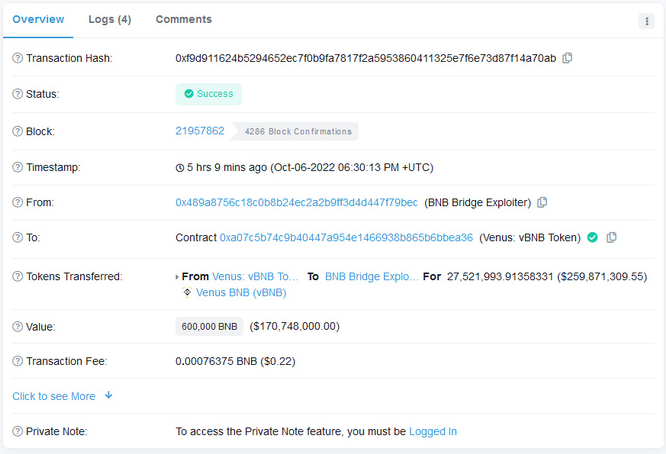Viewport: 666px width, 454px height.
Task: Click help icon beside Block
Action: click(x=17, y=131)
